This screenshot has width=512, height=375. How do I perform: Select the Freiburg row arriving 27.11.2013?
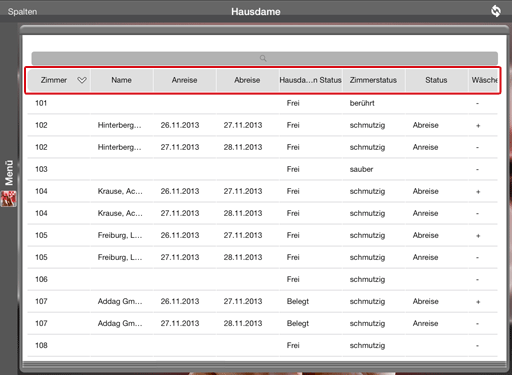pos(262,257)
